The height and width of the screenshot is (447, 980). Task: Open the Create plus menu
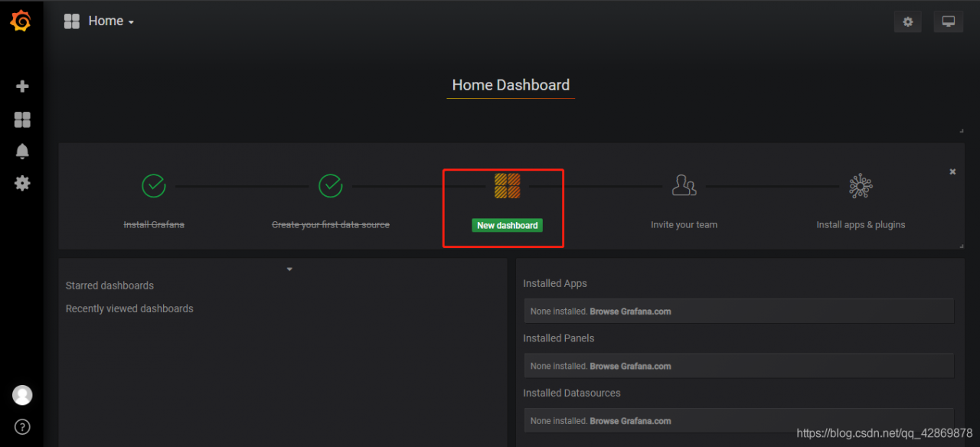(x=22, y=86)
